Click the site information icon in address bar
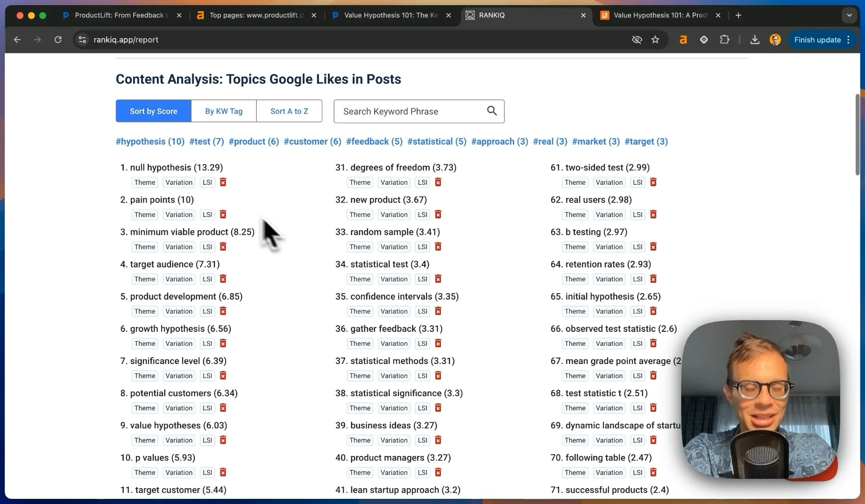Image resolution: width=865 pixels, height=504 pixels. 82,40
